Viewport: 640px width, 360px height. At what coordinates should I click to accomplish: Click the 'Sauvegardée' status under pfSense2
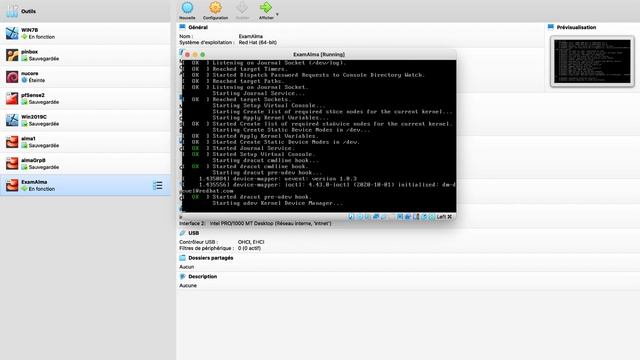click(44, 102)
